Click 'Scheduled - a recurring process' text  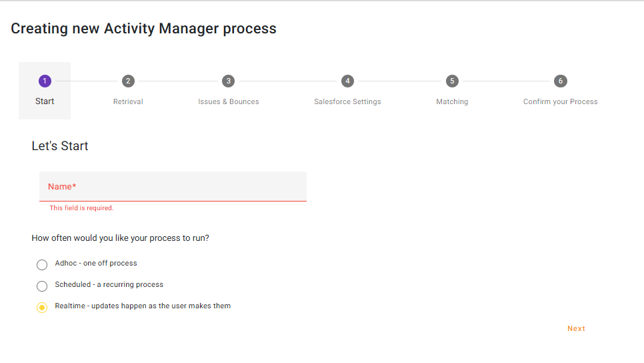(109, 284)
